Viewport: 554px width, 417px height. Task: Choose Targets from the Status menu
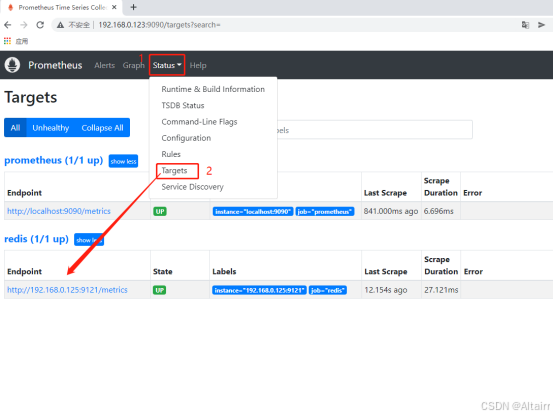click(x=174, y=170)
